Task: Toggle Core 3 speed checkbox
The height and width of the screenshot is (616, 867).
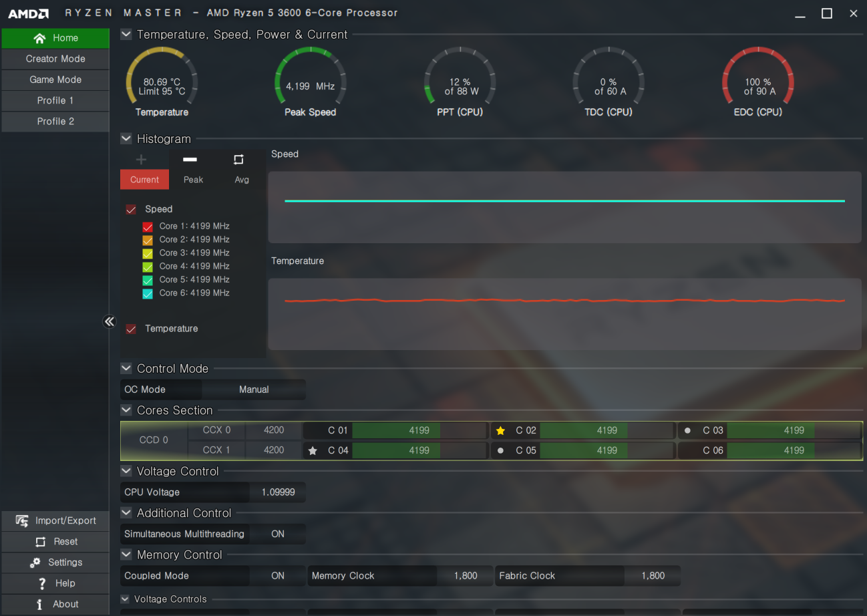Action: click(x=148, y=253)
